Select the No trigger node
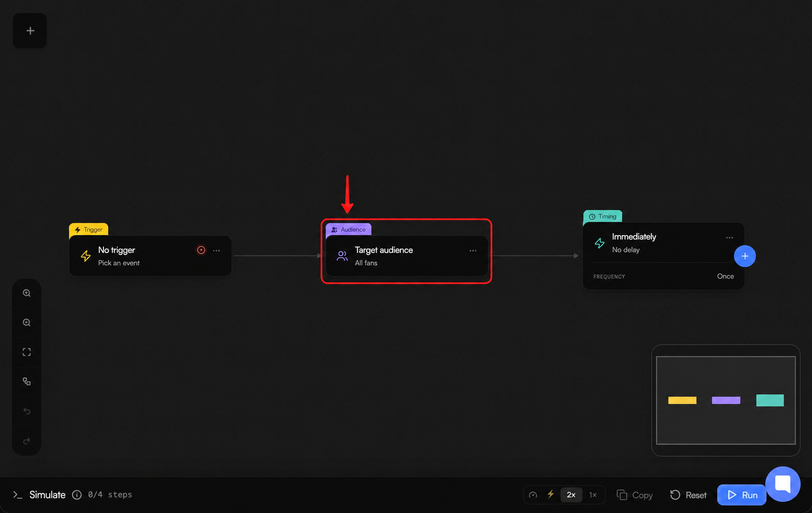The image size is (812, 513). [x=150, y=256]
